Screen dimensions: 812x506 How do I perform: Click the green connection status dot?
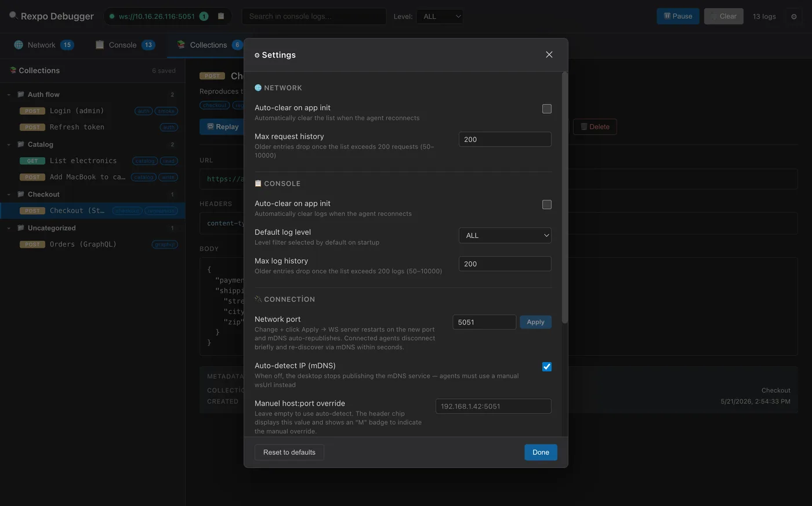[112, 16]
